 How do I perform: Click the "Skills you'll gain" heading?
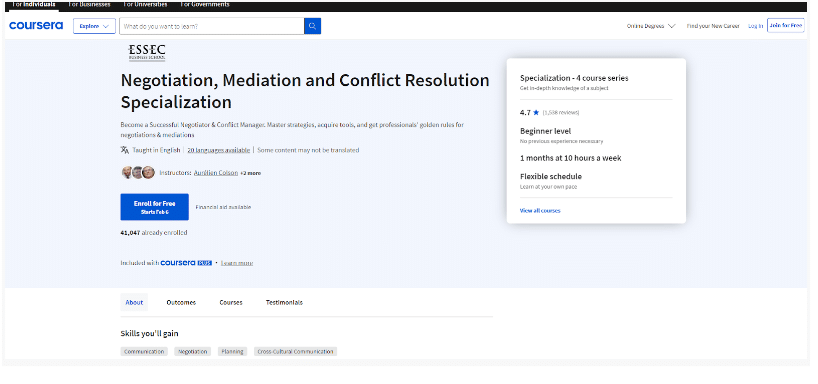(149, 333)
